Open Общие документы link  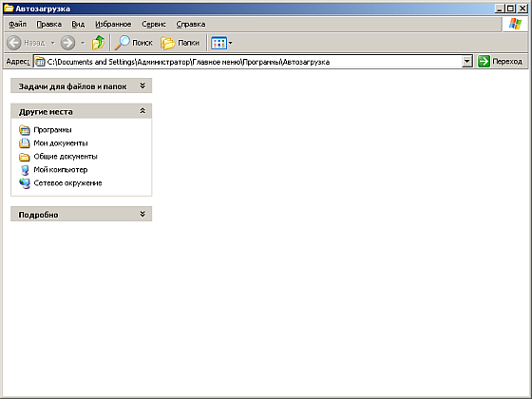(x=66, y=157)
